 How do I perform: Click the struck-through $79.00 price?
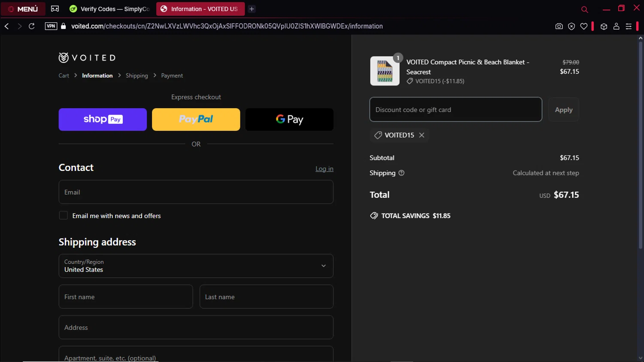click(571, 62)
